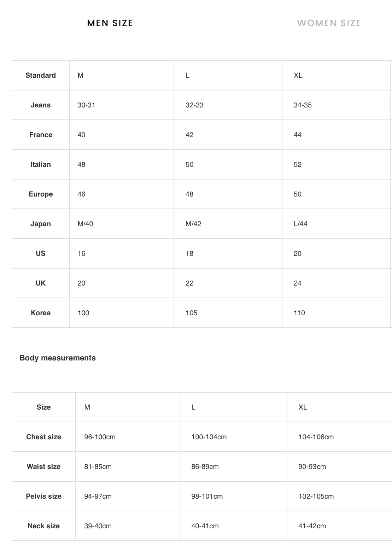The height and width of the screenshot is (552, 392).
Task: Click the Neck size 39-40cm cell
Action: (x=98, y=526)
